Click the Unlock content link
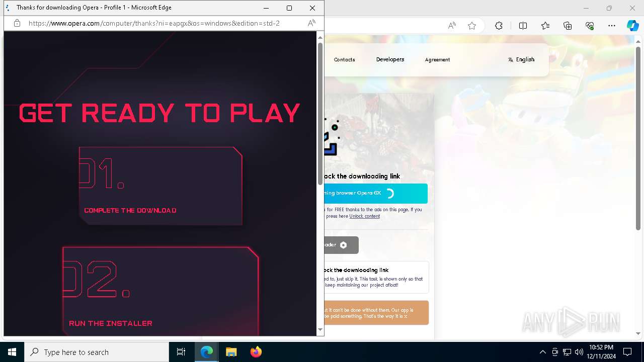This screenshot has height=362, width=644. (x=365, y=216)
